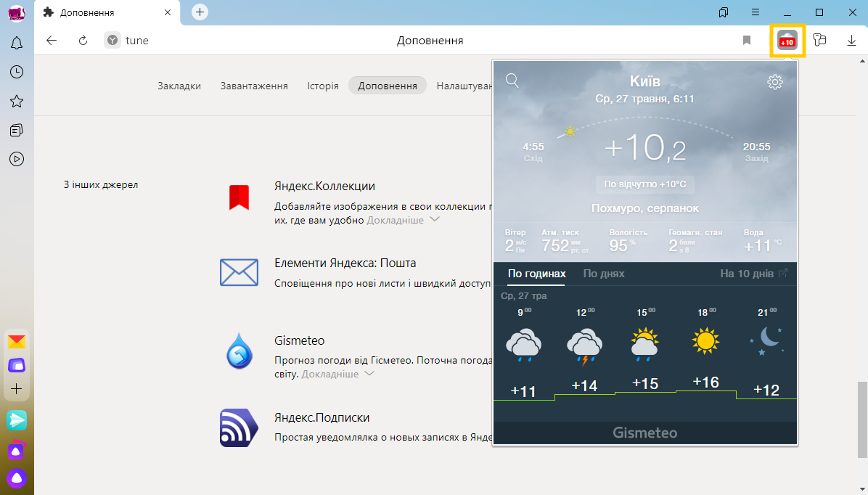868x495 pixels.
Task: Open Yandex Mail icon in sidebar
Action: pos(17,342)
